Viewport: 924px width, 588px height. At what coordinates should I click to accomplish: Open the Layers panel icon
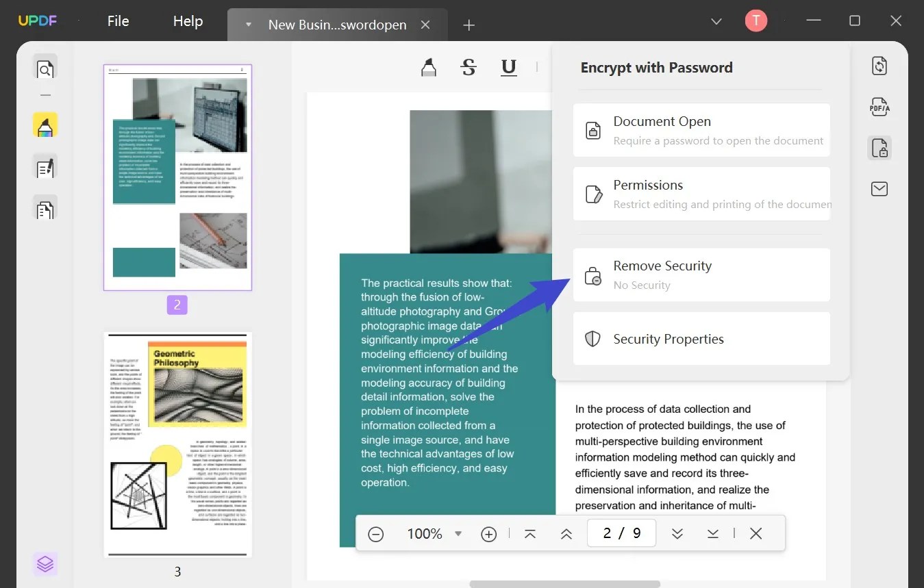click(x=45, y=563)
